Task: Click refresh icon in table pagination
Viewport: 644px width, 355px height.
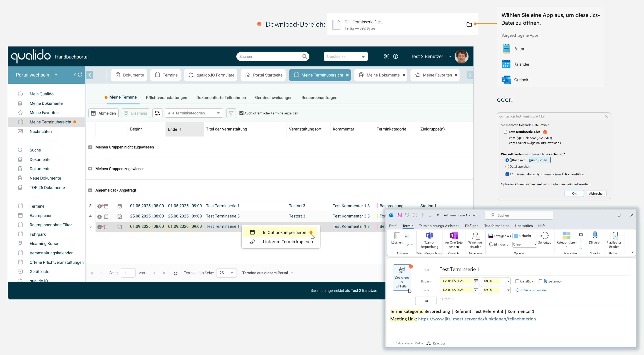Action: (x=176, y=273)
